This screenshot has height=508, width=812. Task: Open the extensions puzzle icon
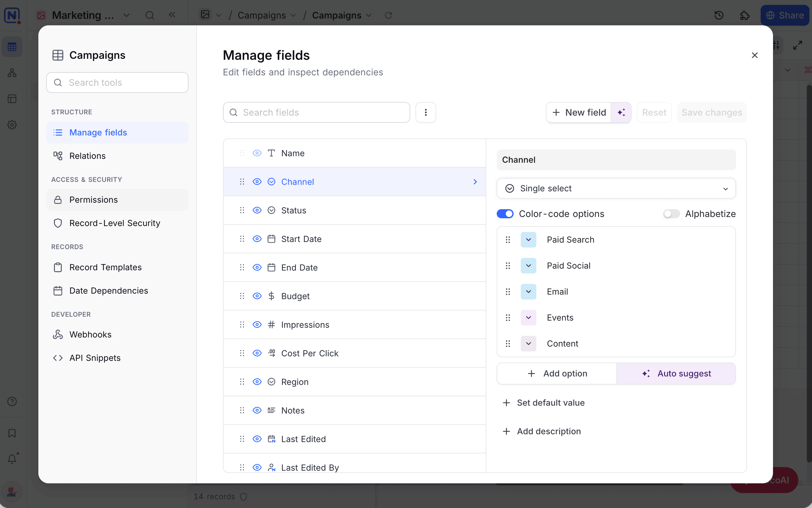pos(745,15)
